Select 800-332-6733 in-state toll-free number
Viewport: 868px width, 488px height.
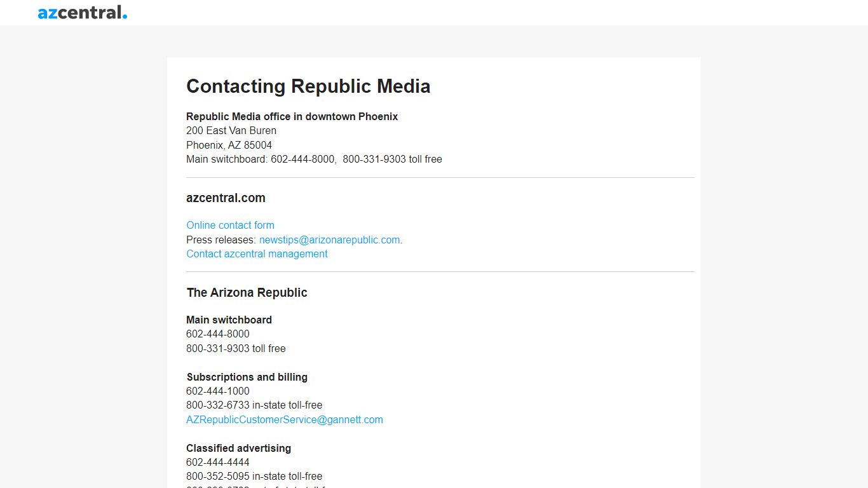click(254, 405)
